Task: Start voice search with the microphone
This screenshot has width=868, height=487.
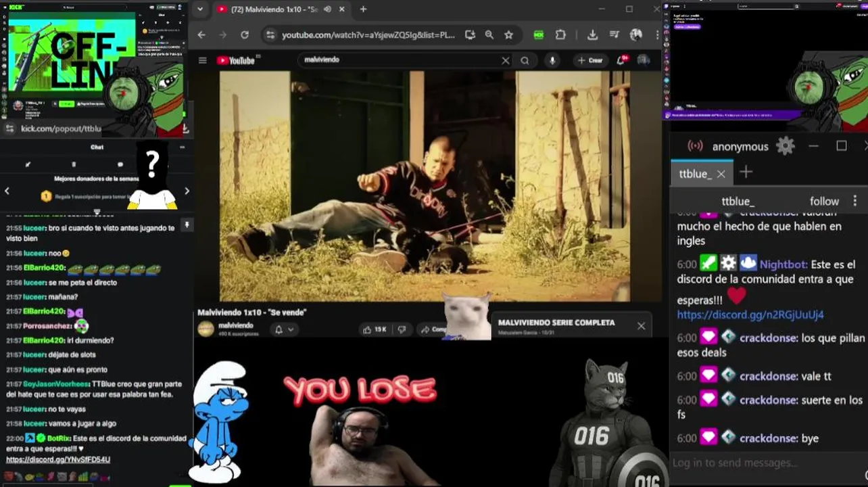Action: point(552,60)
